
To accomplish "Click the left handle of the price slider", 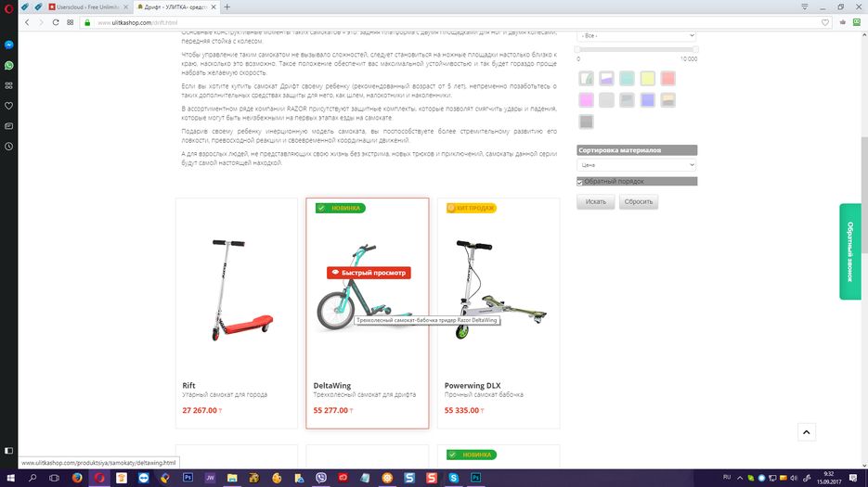I will pos(578,50).
